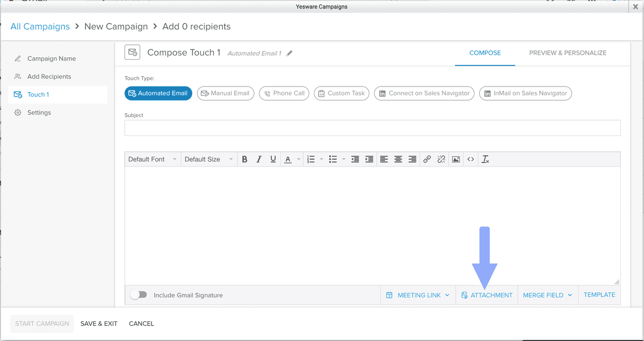Screen dimensions: 644x341
Task: Click the Save & Exit button
Action: click(99, 324)
